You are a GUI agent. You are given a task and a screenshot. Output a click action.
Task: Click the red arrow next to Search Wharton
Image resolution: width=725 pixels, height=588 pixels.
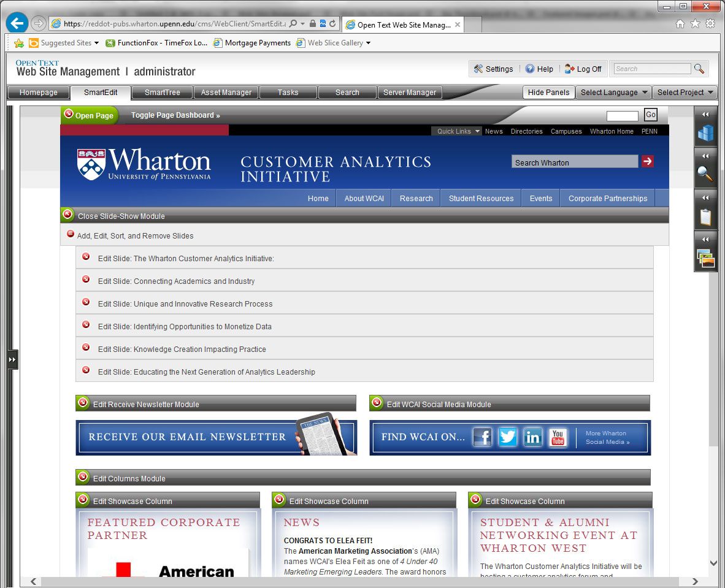point(647,161)
